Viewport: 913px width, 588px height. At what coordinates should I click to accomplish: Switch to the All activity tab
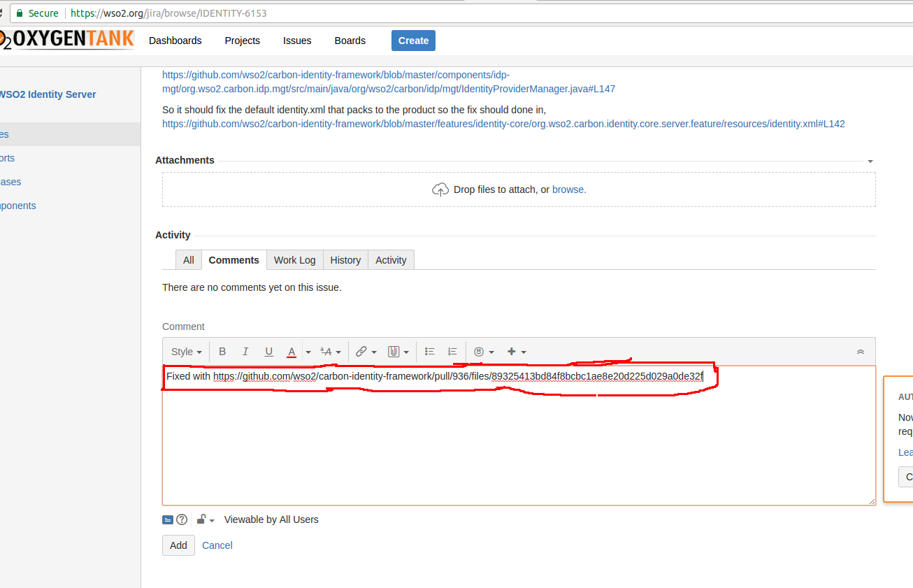pos(189,260)
